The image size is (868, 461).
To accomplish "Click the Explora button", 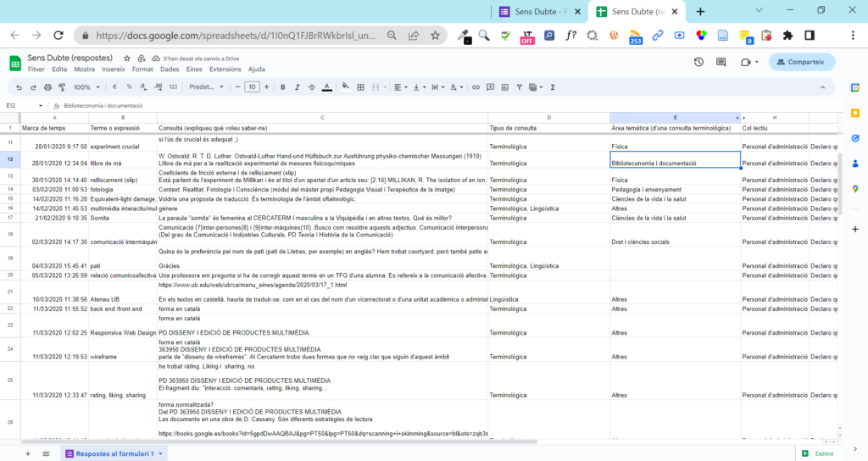I will point(817,453).
